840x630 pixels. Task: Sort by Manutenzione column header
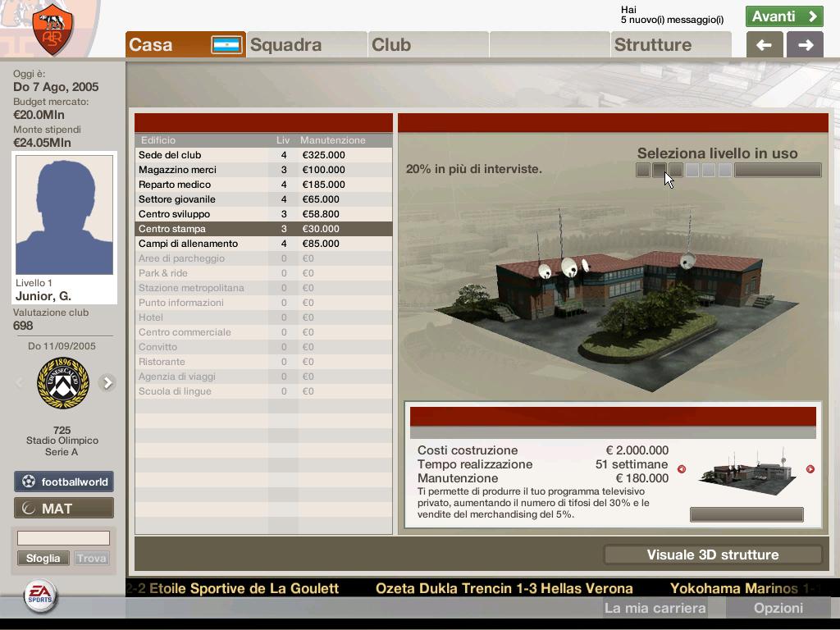click(333, 140)
